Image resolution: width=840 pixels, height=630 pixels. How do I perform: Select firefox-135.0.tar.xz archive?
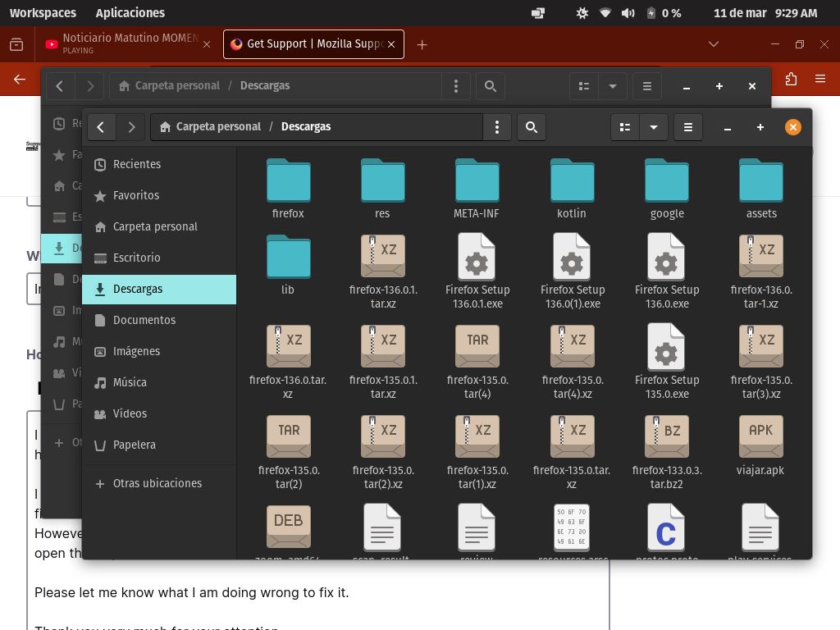pyautogui.click(x=572, y=453)
